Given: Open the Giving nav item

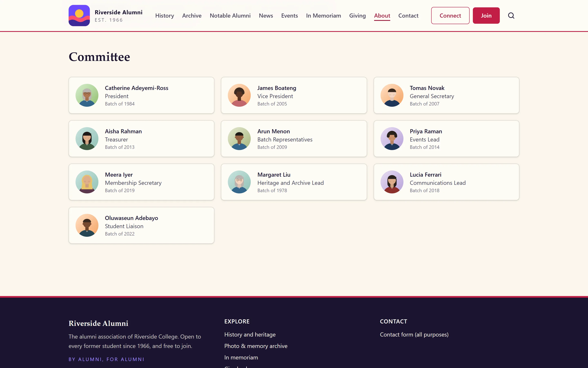Looking at the screenshot, I should point(357,16).
